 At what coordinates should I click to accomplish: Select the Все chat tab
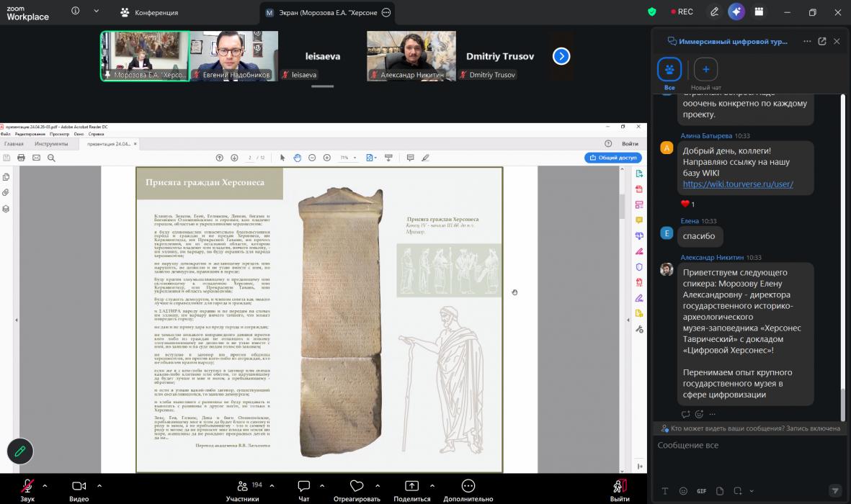(x=669, y=74)
